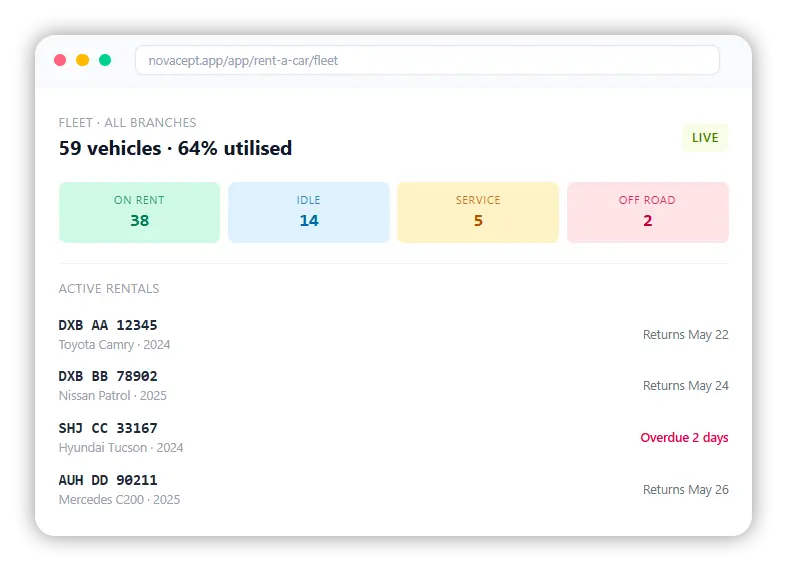Click the LIVE status badge
This screenshot has width=788, height=572.
click(705, 138)
